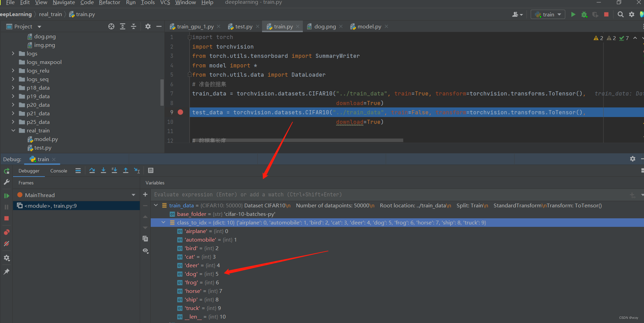Run to cursor in debugger toolbar

137,170
